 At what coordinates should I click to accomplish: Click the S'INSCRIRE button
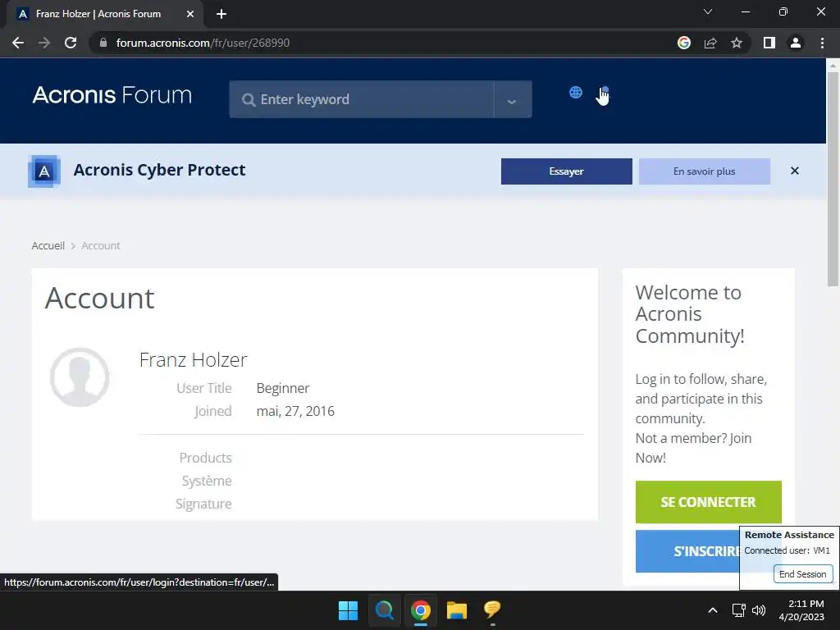coord(688,551)
